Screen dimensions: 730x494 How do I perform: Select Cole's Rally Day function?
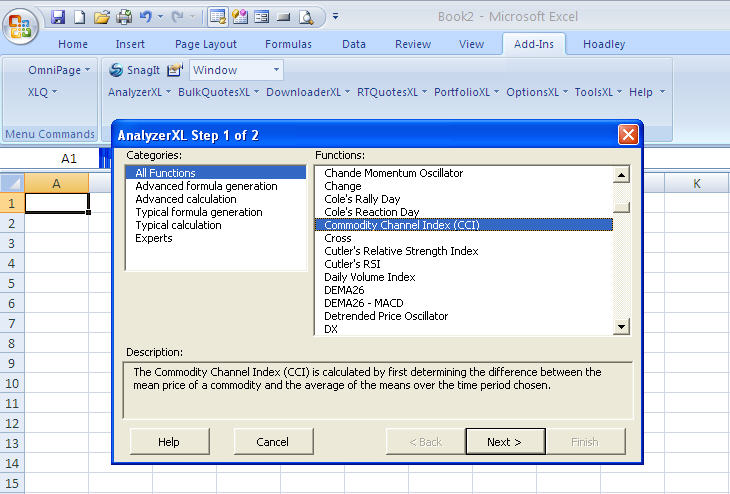coord(464,199)
